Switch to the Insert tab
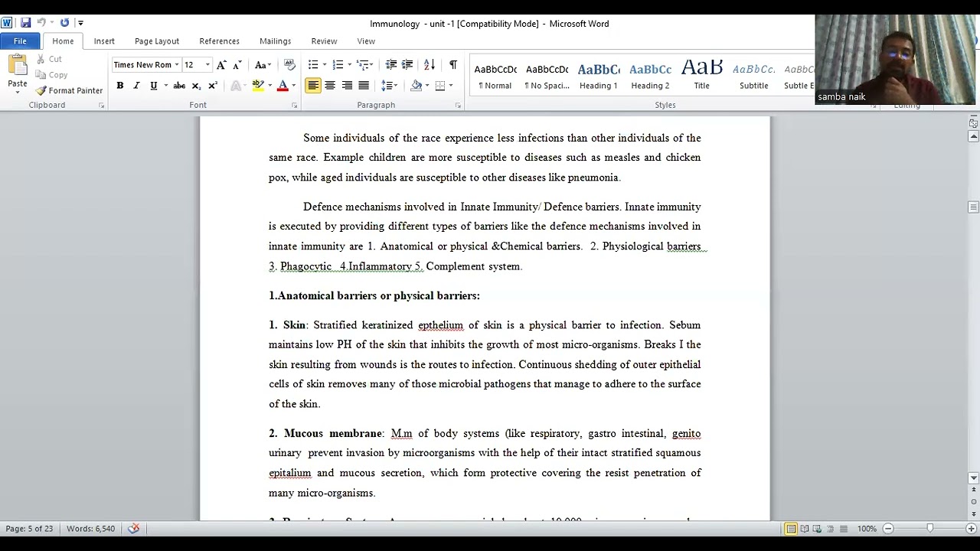The image size is (980, 551). [104, 41]
